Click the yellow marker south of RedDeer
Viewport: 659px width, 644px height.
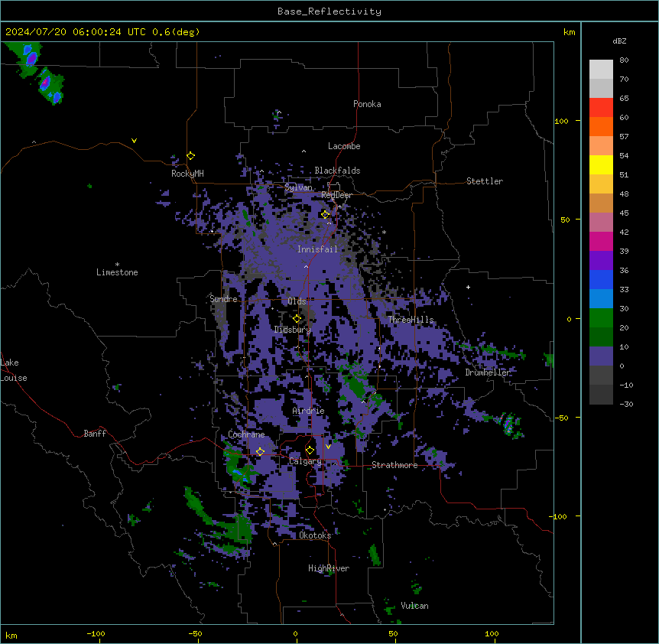click(x=326, y=214)
